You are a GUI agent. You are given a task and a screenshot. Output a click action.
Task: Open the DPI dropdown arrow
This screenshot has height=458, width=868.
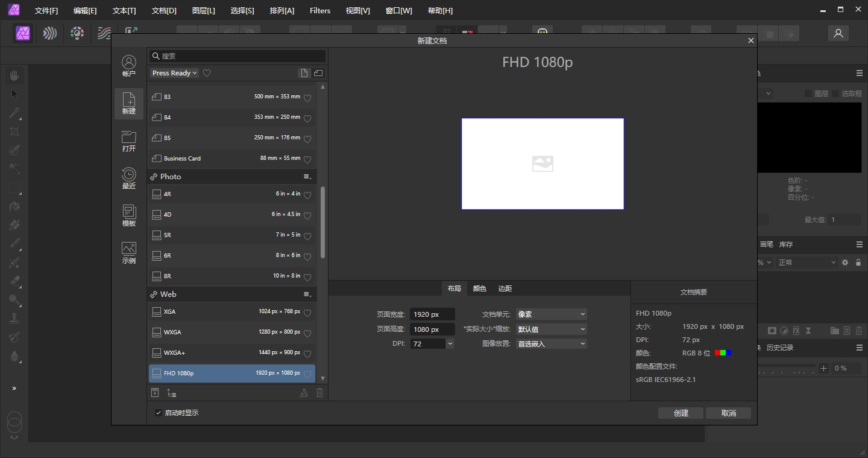[x=450, y=344]
